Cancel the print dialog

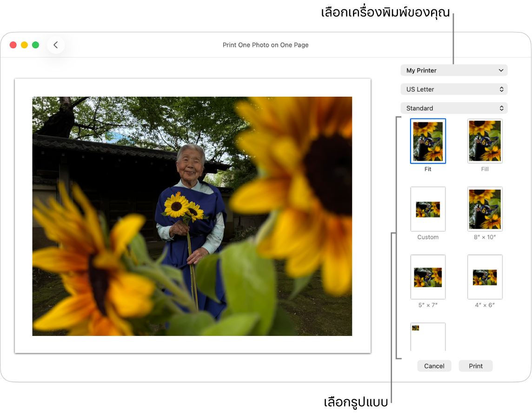tap(434, 366)
